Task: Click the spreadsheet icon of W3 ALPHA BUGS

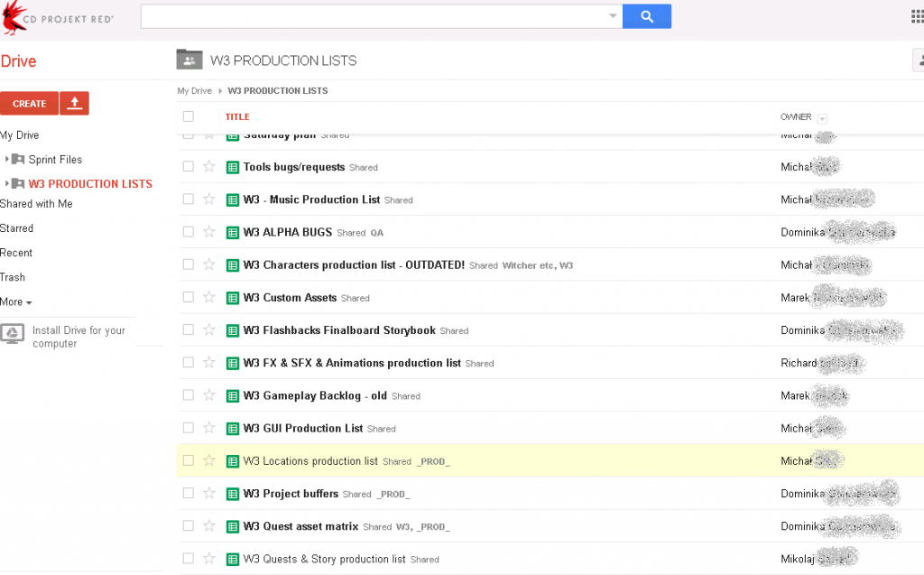Action: coord(233,232)
